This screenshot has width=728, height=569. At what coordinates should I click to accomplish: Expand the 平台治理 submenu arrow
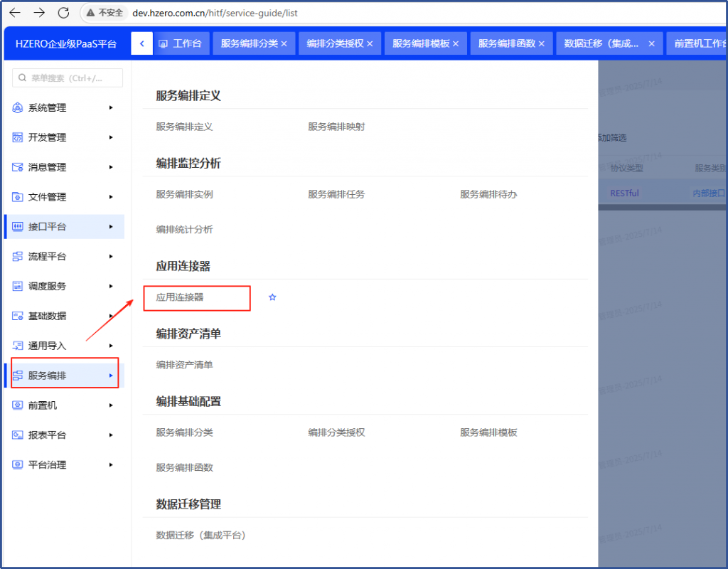tap(111, 465)
